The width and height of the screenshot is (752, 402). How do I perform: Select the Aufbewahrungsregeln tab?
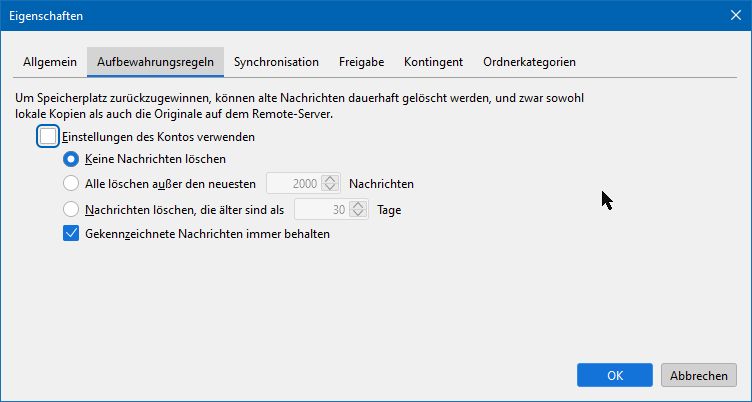(155, 62)
